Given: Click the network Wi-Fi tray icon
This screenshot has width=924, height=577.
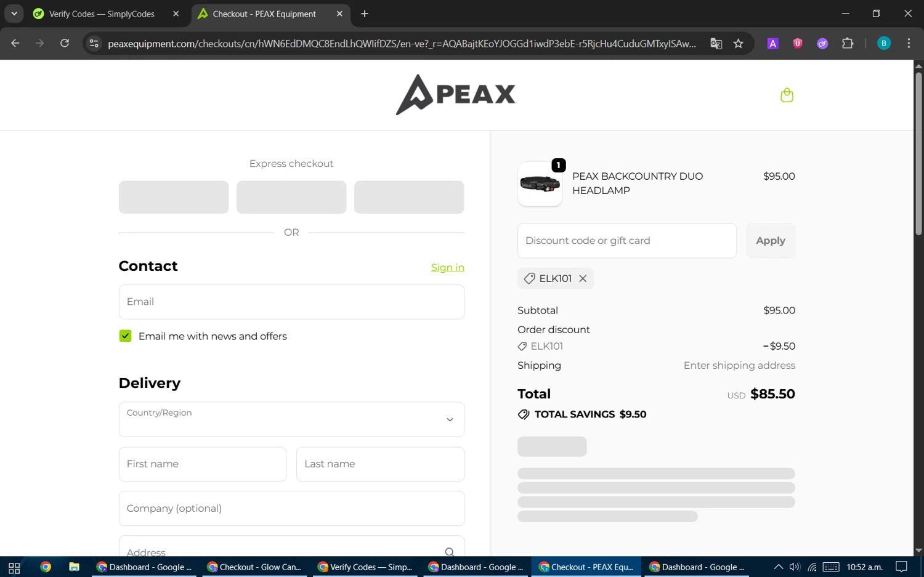Looking at the screenshot, I should pos(813,567).
